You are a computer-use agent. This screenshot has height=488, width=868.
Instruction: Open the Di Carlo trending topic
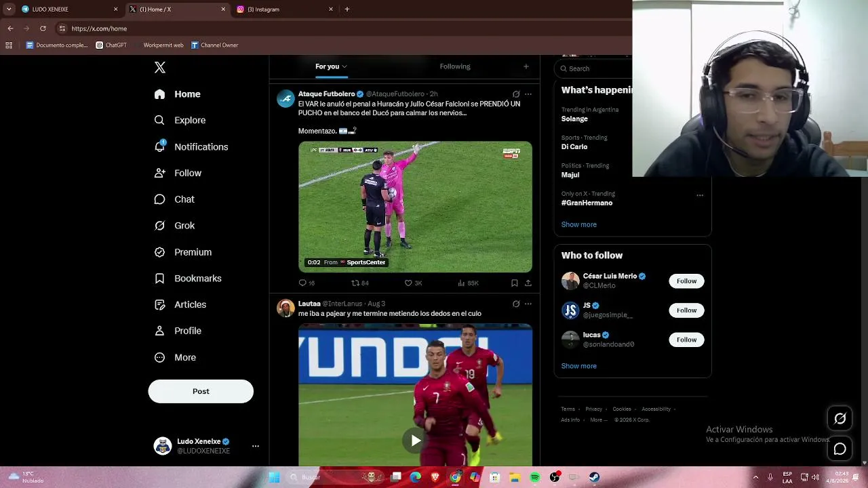tap(574, 146)
